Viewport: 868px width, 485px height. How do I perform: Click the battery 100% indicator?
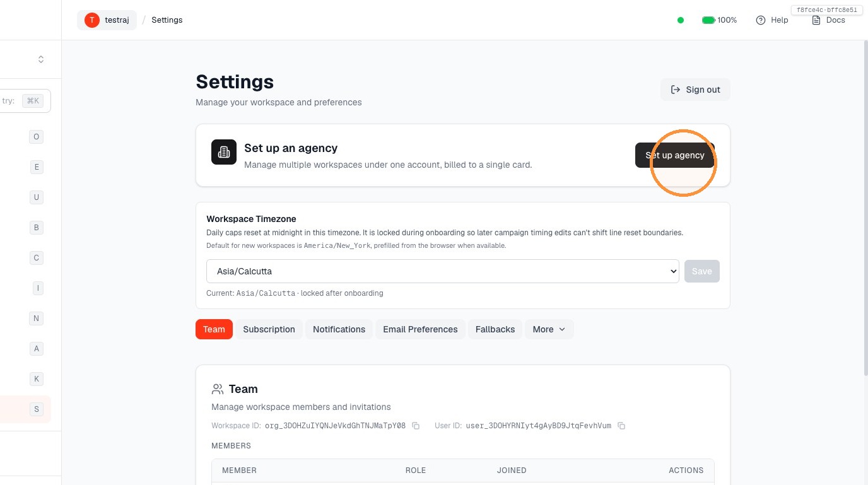pyautogui.click(x=719, y=20)
